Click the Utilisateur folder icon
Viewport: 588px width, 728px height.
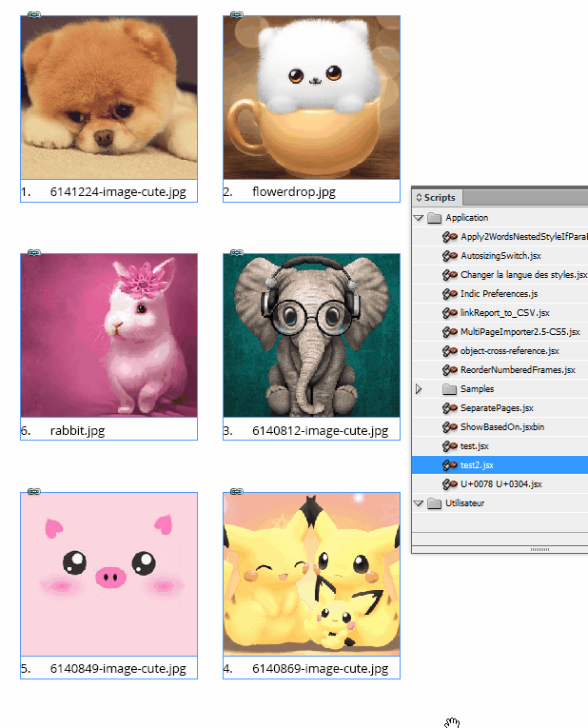435,503
